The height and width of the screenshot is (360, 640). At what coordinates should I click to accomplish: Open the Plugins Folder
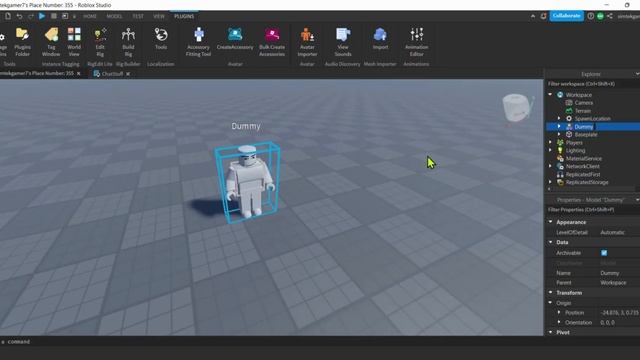tap(22, 42)
